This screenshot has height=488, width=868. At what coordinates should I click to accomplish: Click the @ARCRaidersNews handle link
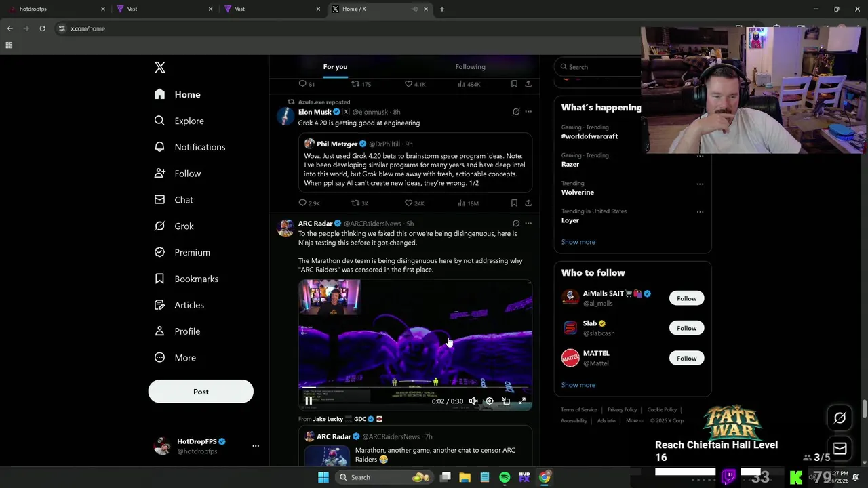tap(372, 224)
